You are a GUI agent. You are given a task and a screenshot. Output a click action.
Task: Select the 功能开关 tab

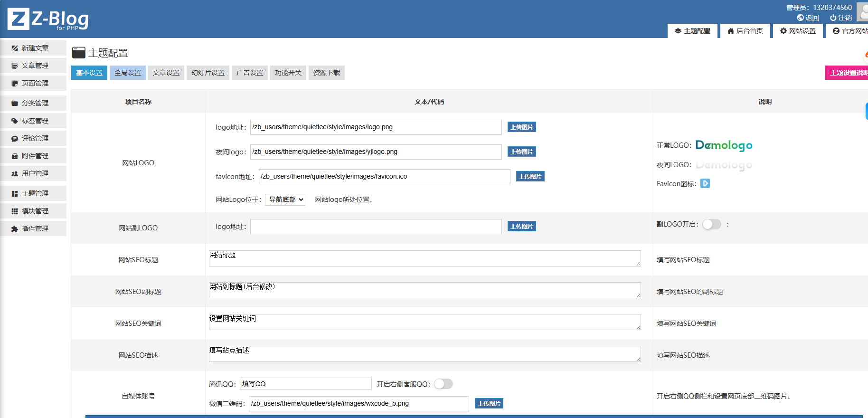288,73
